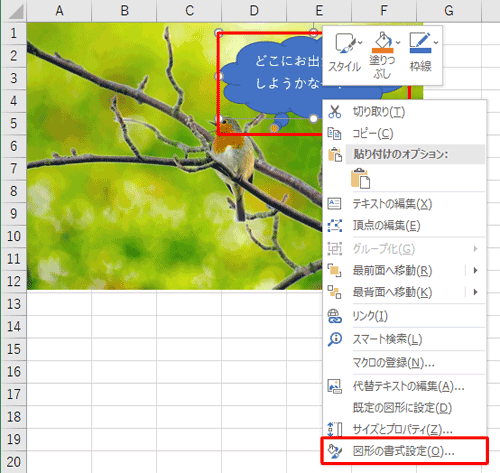This screenshot has height=473, width=500.
Task: Click the Edit Points (頂点の編集) icon
Action: (x=335, y=225)
